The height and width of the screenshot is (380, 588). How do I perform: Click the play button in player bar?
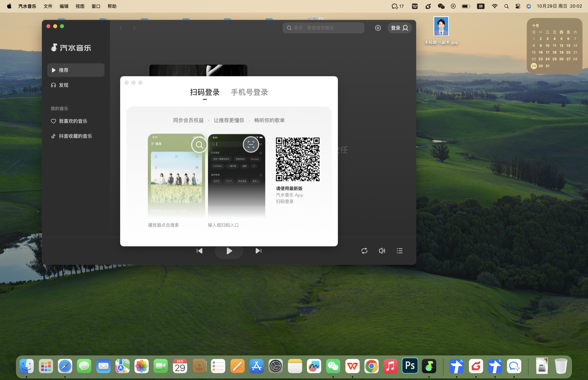(229, 251)
